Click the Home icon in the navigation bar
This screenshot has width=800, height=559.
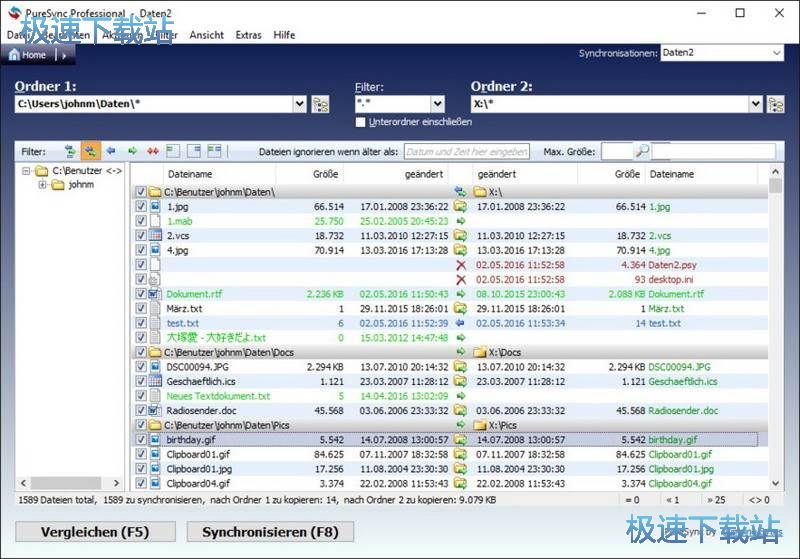[x=14, y=55]
